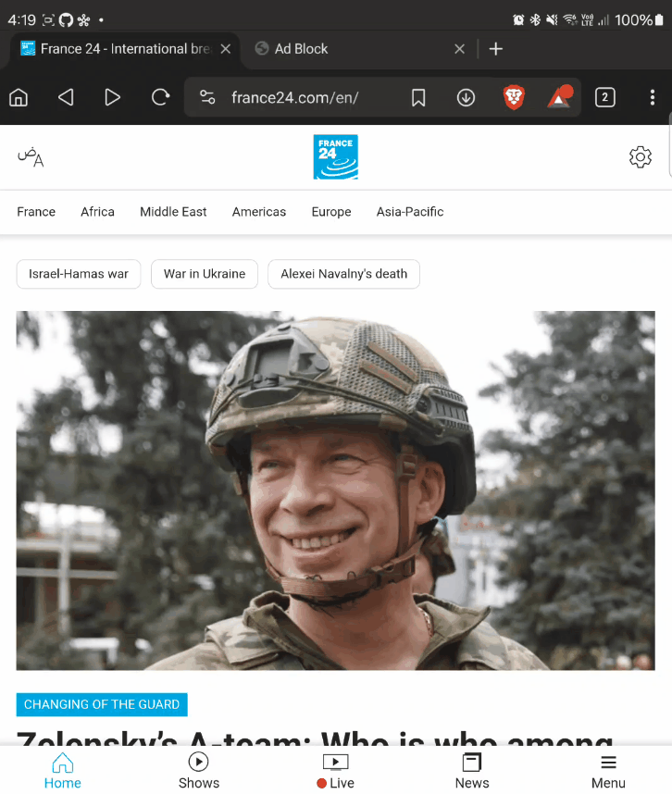The width and height of the screenshot is (672, 794).
Task: Open the Live stream in bottom bar
Action: tap(335, 770)
